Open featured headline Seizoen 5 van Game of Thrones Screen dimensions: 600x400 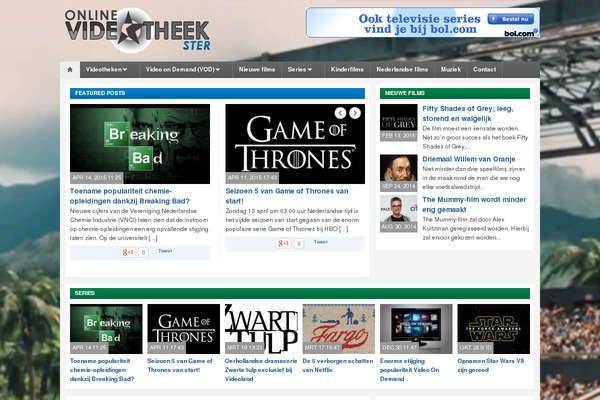click(287, 196)
